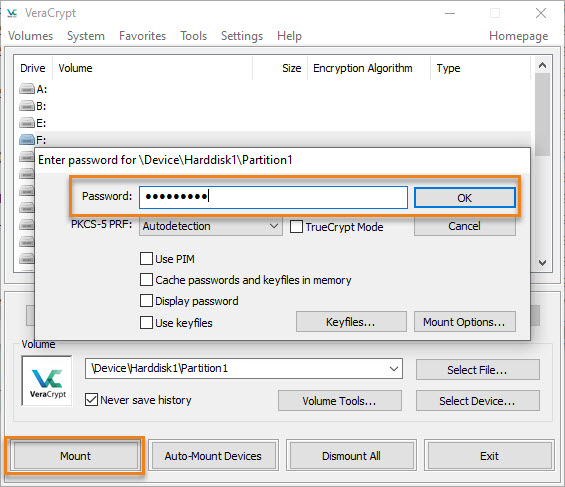Click the VeraCrypt logo in Volume section
This screenshot has height=487, width=565.
(x=47, y=381)
